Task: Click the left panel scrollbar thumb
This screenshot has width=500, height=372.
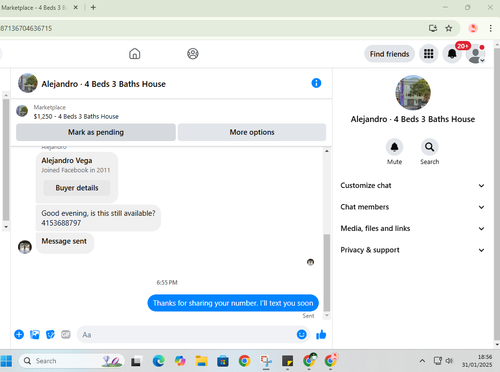Action: (6, 160)
